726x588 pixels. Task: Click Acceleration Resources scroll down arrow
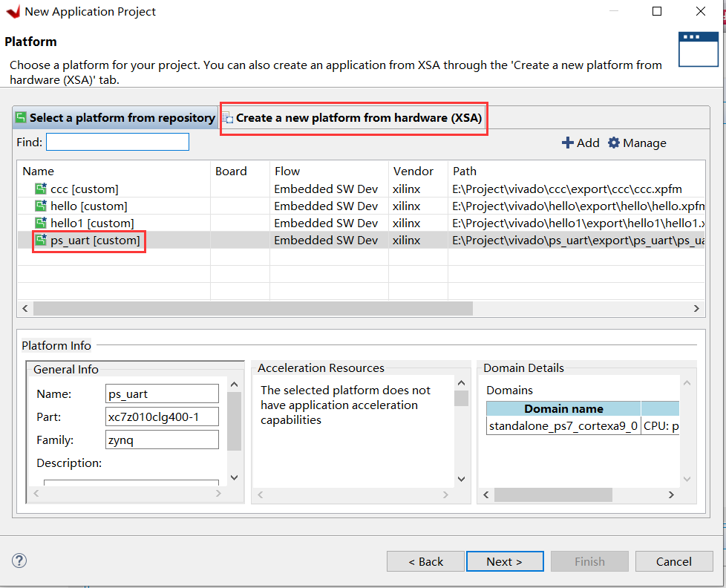click(461, 479)
